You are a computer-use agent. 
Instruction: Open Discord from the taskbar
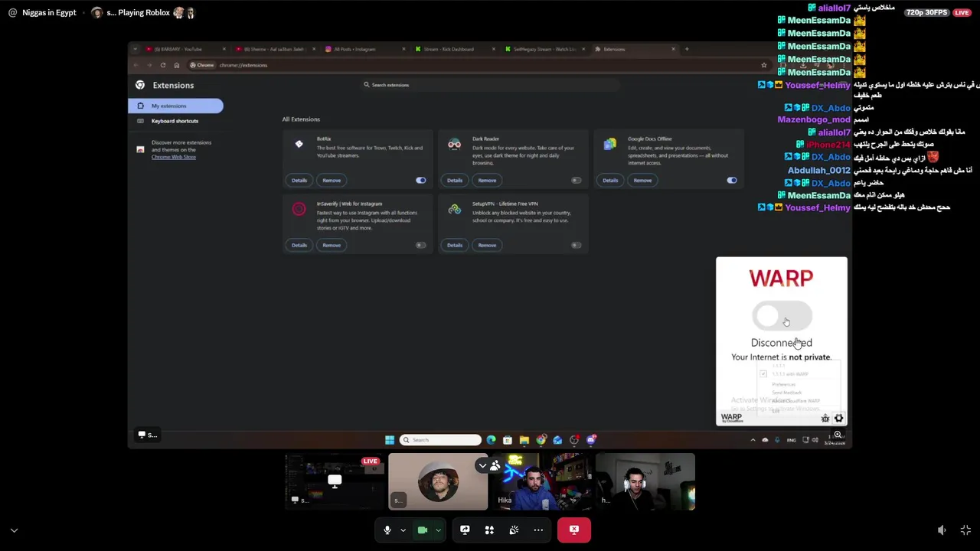pos(590,440)
